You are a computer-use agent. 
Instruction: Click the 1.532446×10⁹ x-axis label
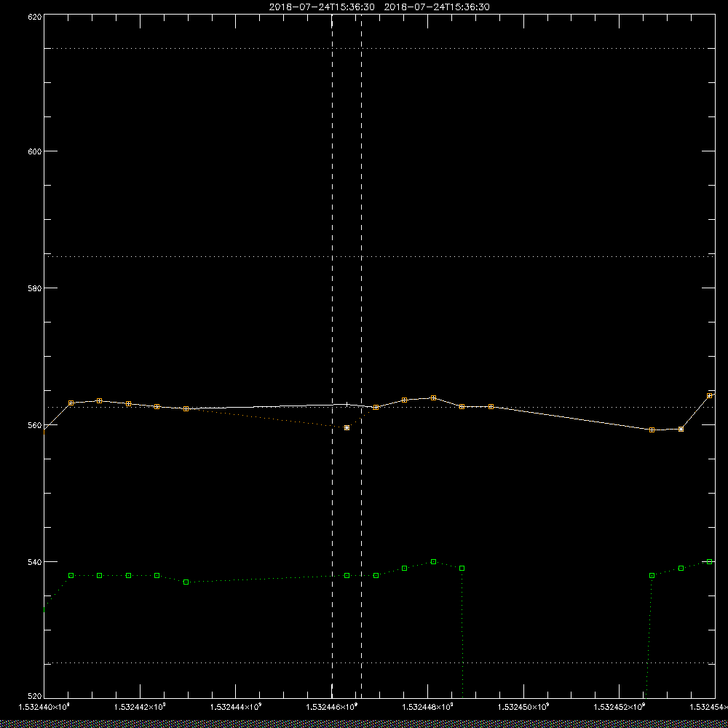pos(332,707)
